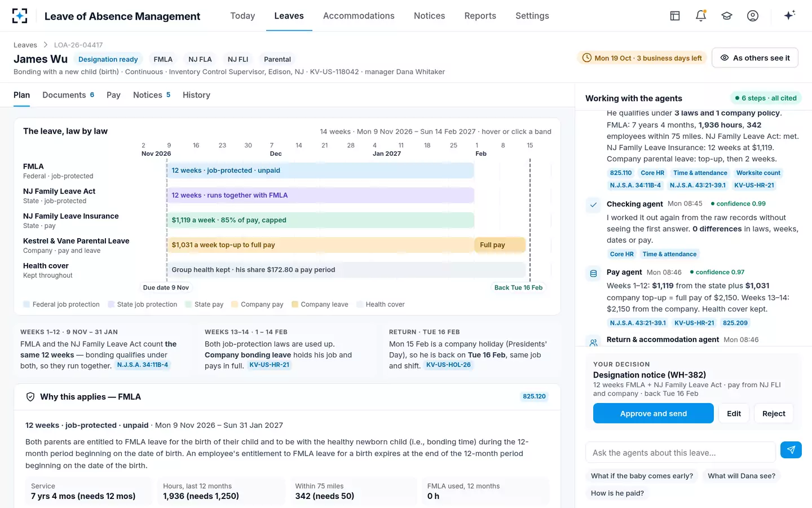Click the app logo icon
The width and height of the screenshot is (812, 508).
20,16
